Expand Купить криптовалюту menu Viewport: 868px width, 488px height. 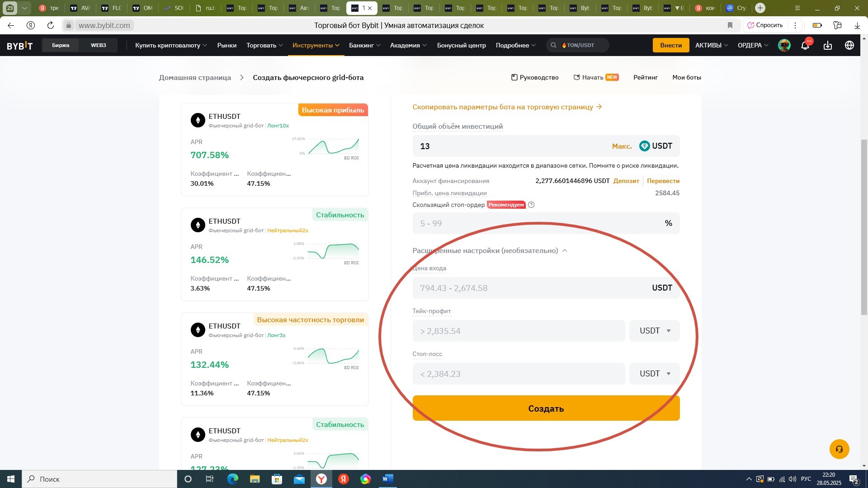(x=171, y=45)
